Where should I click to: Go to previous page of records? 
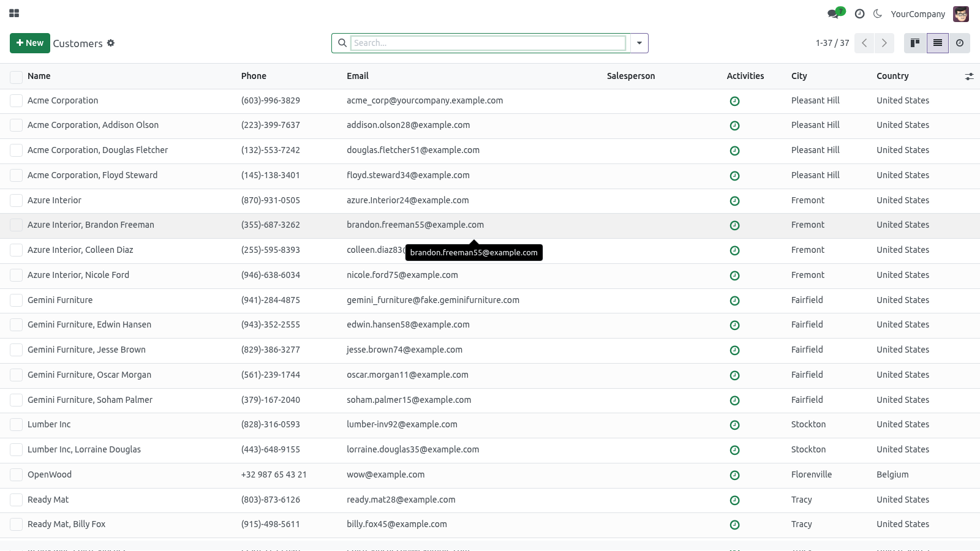pos(864,43)
